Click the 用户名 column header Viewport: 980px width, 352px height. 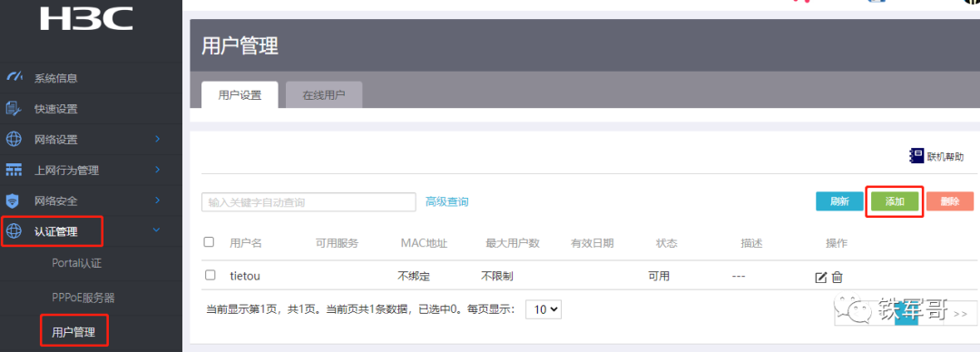(246, 243)
